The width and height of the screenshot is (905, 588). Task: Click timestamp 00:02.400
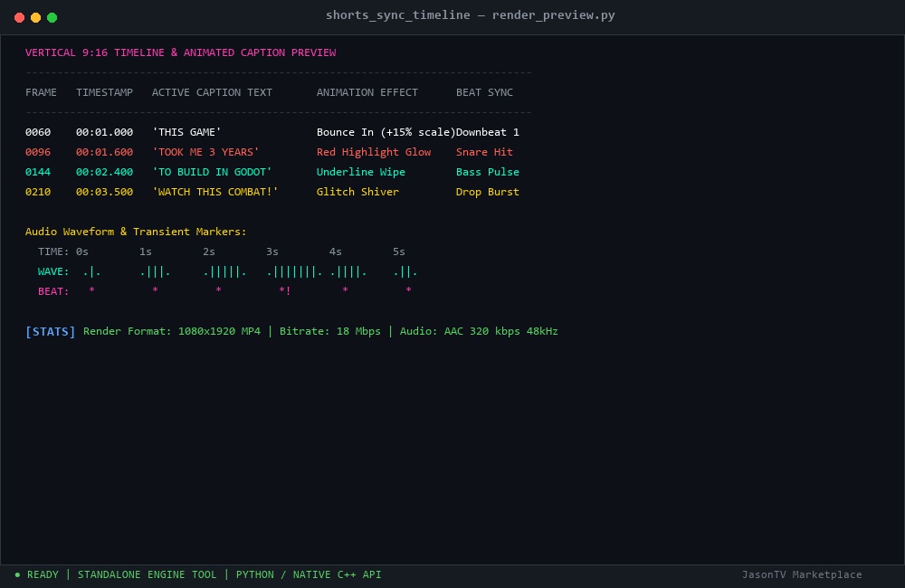[104, 172]
